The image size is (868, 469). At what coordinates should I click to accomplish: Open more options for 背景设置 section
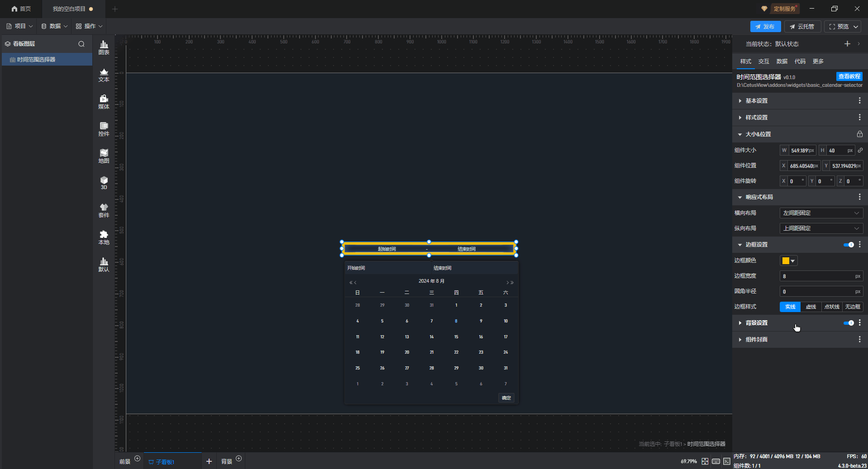[x=859, y=322]
